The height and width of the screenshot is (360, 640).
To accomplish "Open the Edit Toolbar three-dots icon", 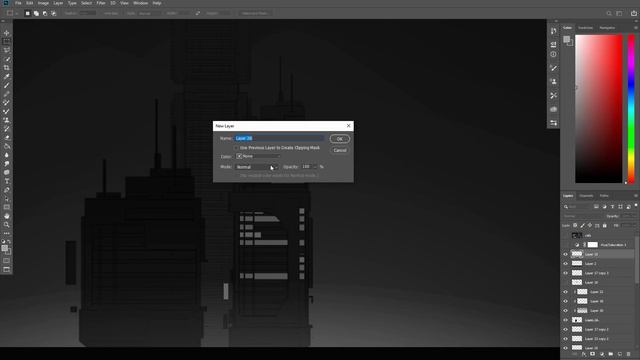I will 7,233.
